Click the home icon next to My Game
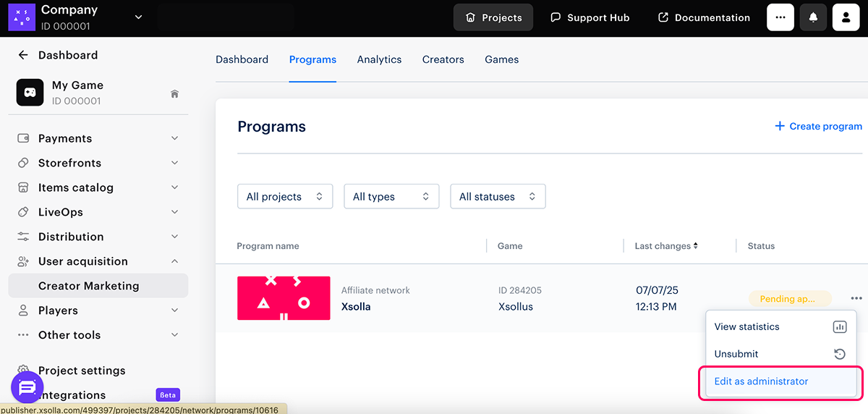 coord(174,94)
